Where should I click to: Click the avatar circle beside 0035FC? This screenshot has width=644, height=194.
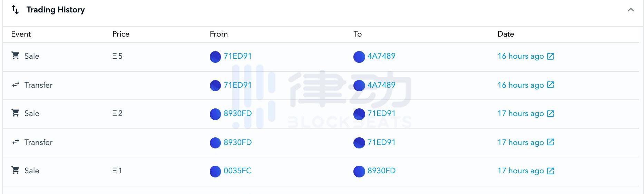coord(215,171)
